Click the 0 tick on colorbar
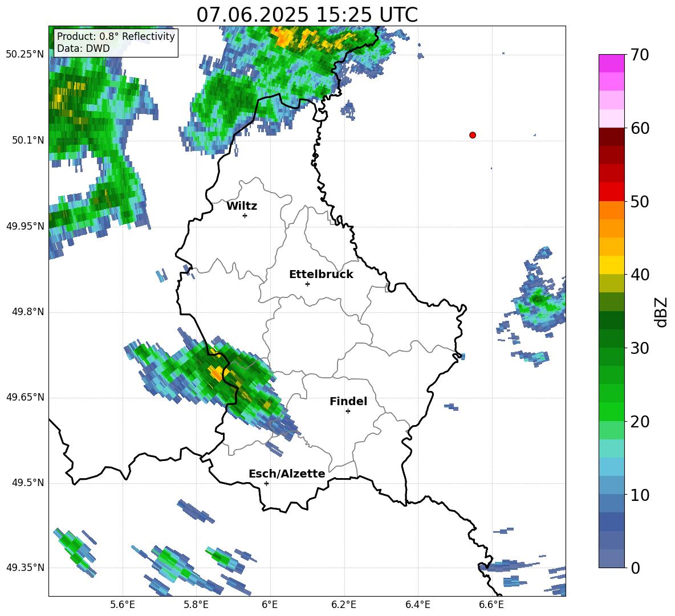The height and width of the screenshot is (616, 675). (x=635, y=568)
